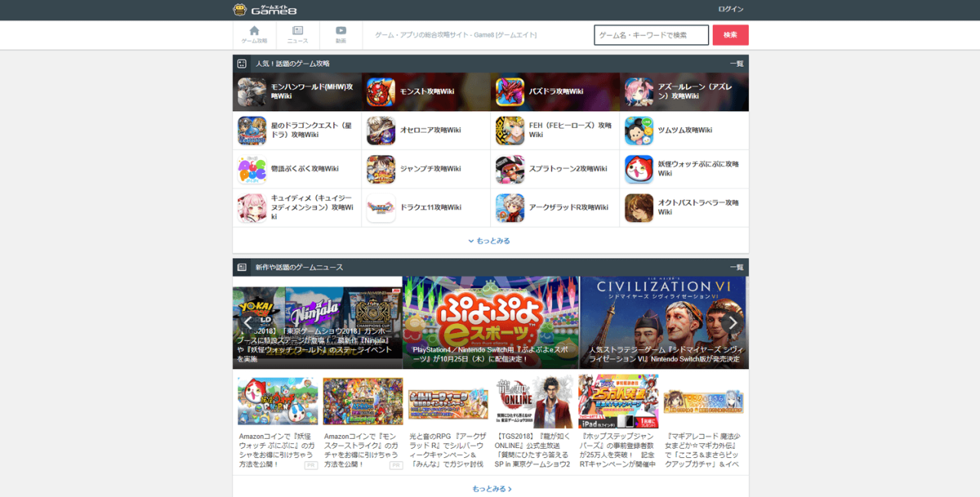Open the 龍が如くONLINE article thumbnail
Image resolution: width=980 pixels, height=497 pixels.
[x=533, y=401]
